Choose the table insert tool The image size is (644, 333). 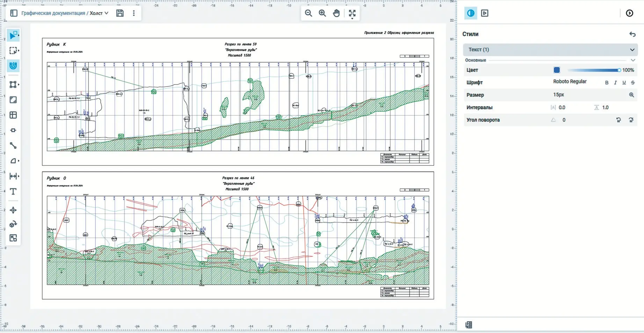(x=13, y=115)
